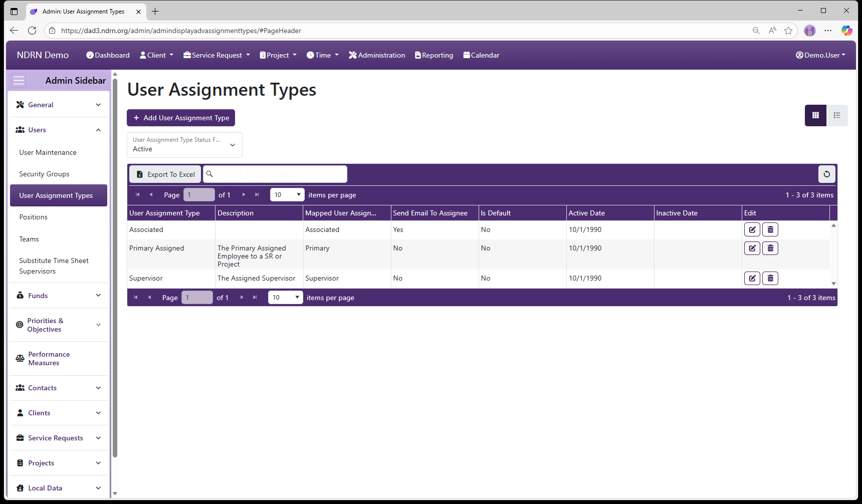This screenshot has width=862, height=504.
Task: Open the Demo.User account menu
Action: [820, 55]
